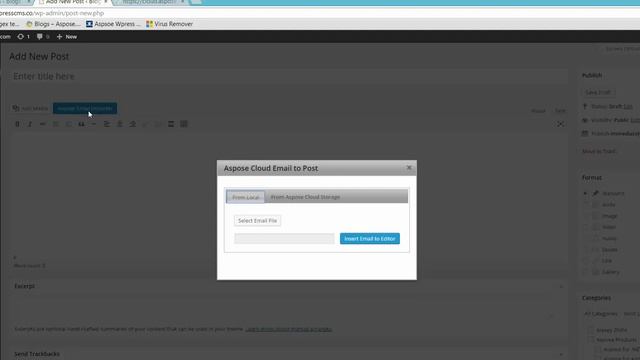Open the insert link tool in toolbar

pyautogui.click(x=145, y=124)
